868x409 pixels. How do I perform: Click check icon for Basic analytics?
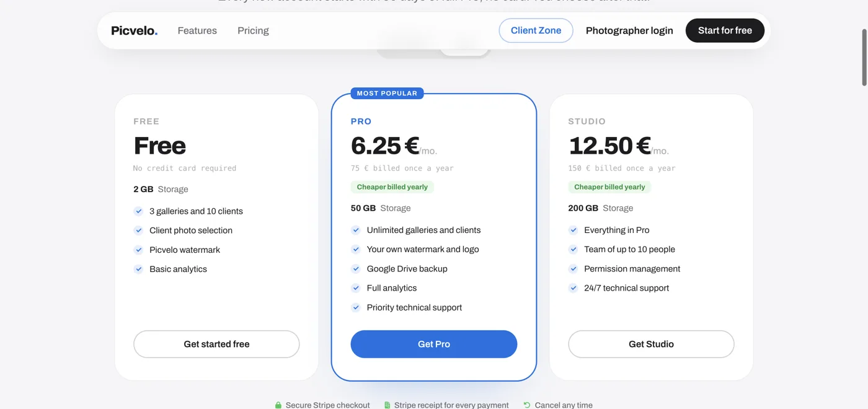pyautogui.click(x=138, y=269)
